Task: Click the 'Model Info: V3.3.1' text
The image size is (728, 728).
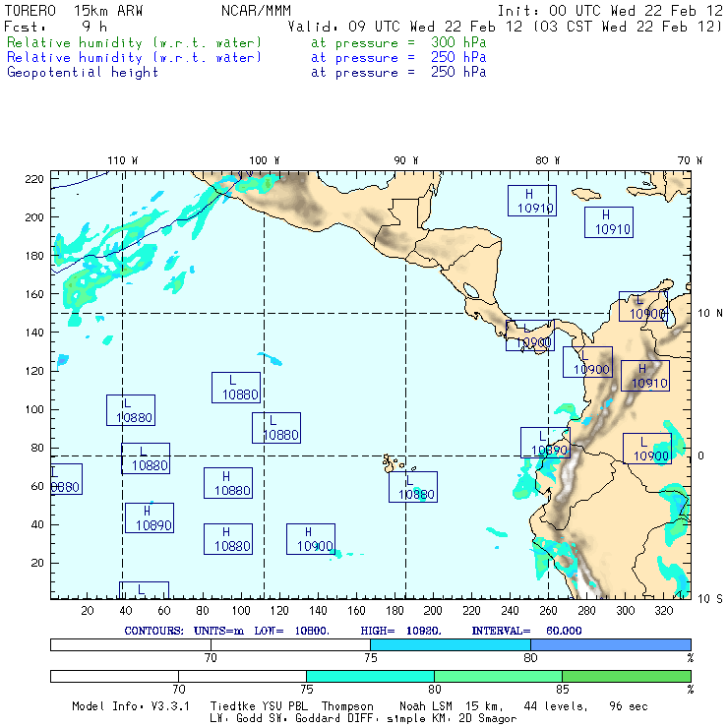Action: (x=131, y=706)
